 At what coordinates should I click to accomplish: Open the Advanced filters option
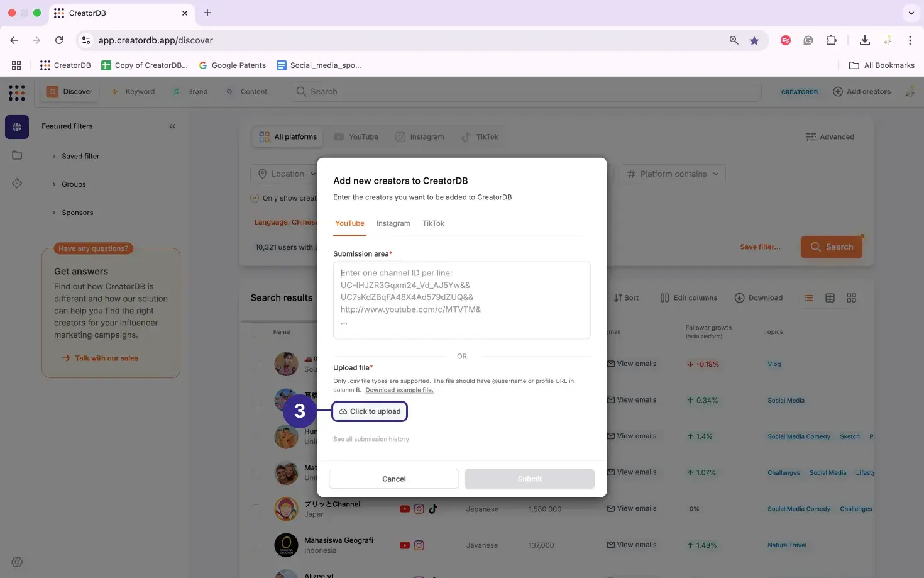click(830, 137)
